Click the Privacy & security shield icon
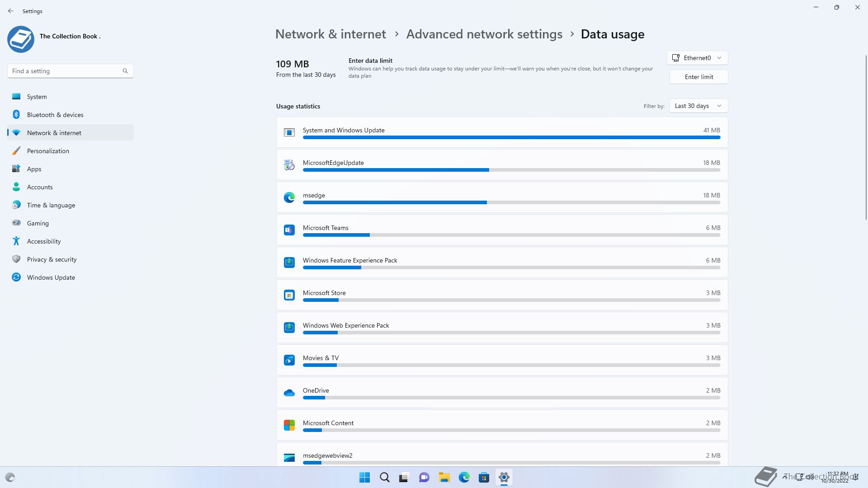Screen dimensions: 868x488 (16, 259)
